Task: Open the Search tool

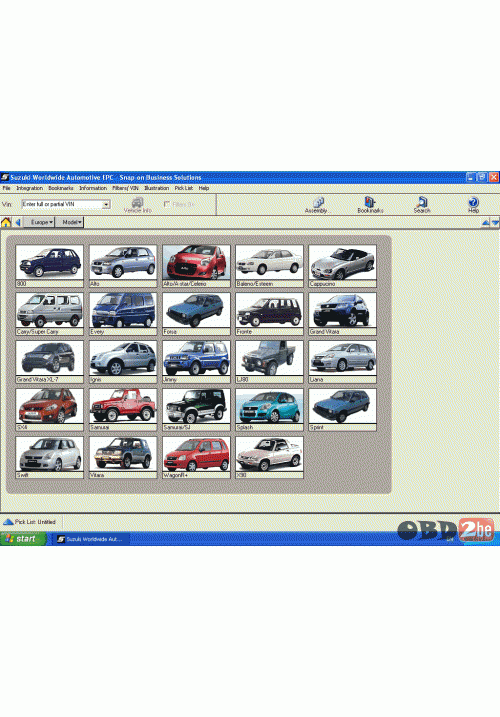Action: pyautogui.click(x=422, y=205)
